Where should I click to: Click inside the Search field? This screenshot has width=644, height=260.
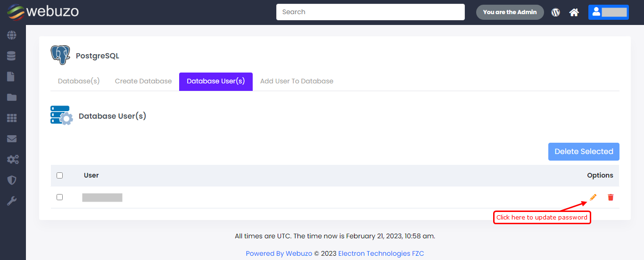370,12
